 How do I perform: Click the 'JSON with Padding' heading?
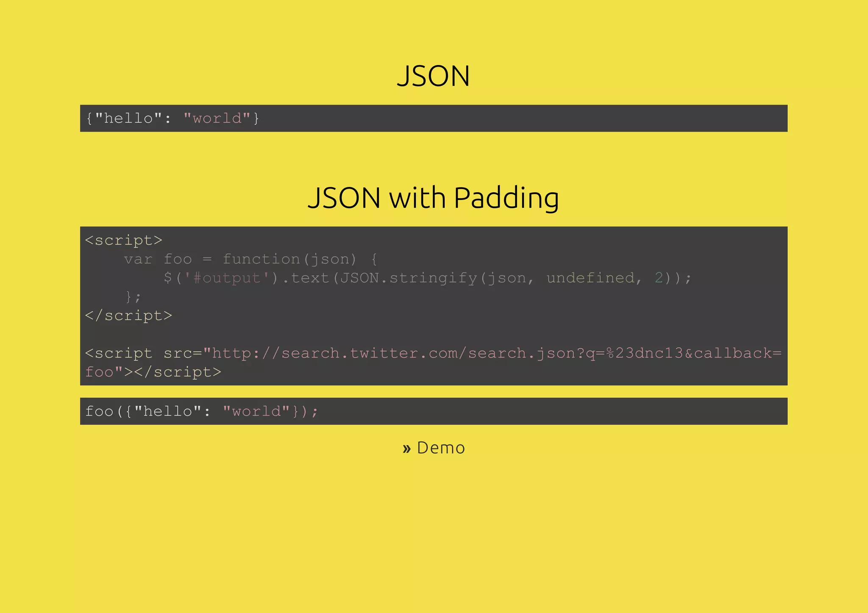coord(434,198)
